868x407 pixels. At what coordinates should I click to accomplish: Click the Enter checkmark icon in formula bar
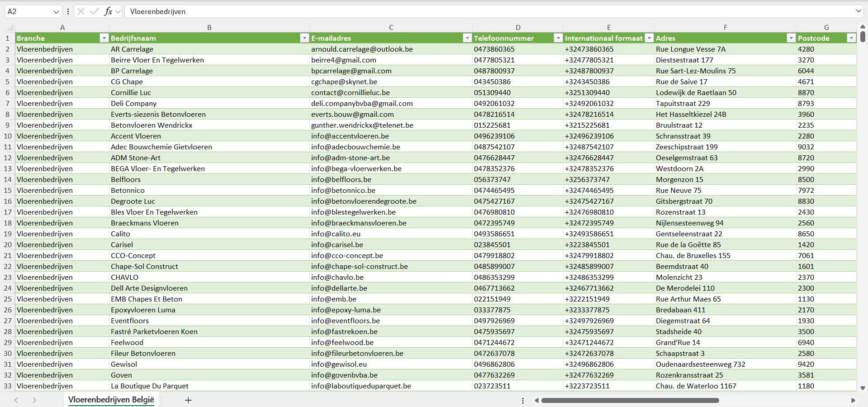95,11
